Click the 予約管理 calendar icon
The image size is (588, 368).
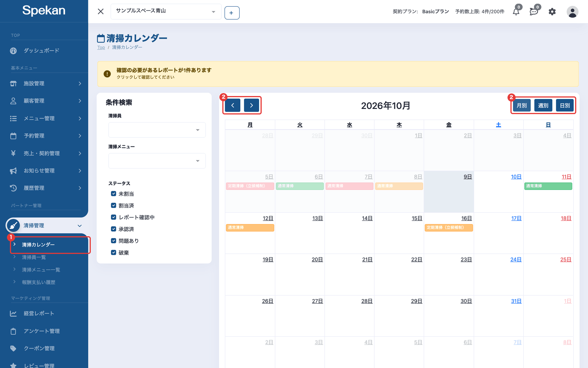(x=13, y=136)
